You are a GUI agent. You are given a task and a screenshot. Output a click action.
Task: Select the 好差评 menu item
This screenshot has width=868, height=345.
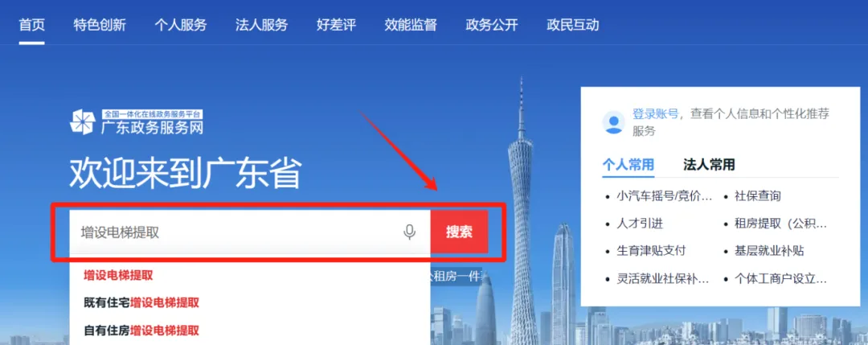[337, 25]
